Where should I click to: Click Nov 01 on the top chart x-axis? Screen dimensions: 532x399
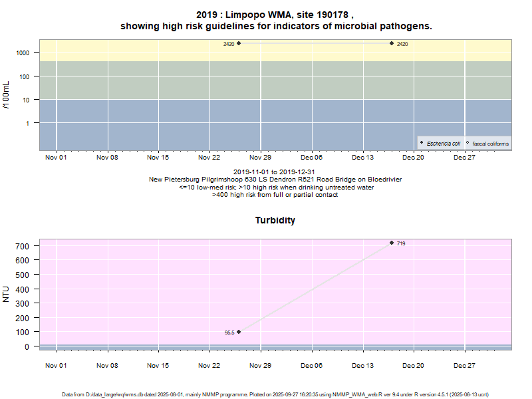(56, 158)
